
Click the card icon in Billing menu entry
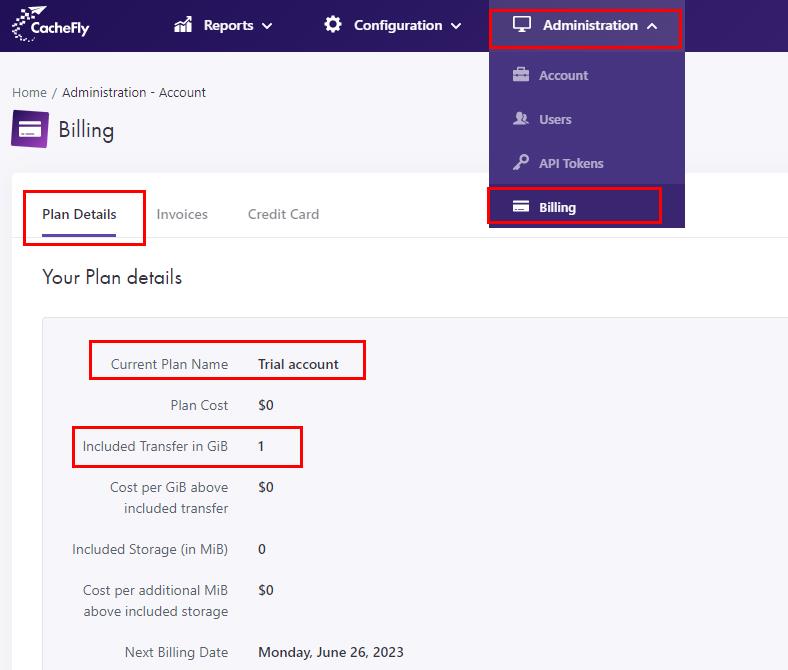coord(520,207)
